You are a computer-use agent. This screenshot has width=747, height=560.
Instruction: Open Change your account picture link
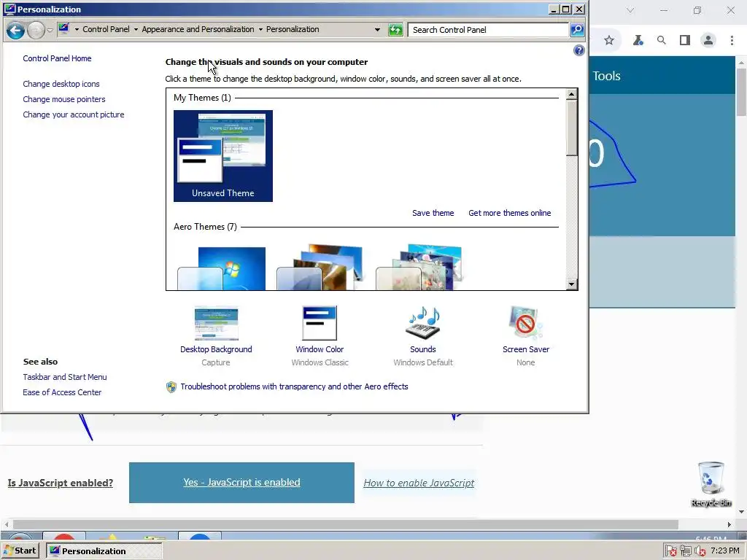[74, 114]
